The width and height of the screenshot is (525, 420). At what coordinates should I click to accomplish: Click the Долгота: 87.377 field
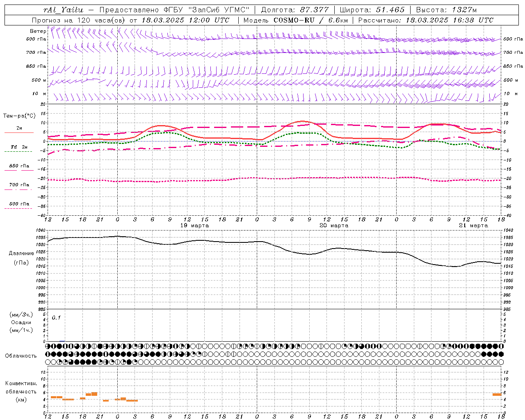(x=295, y=10)
